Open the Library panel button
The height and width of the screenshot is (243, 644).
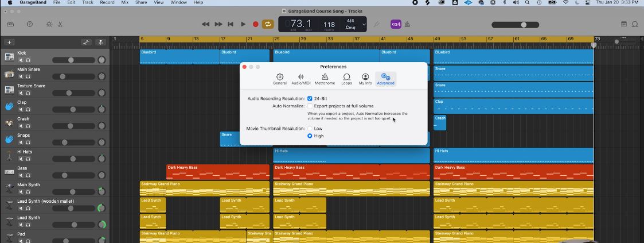(x=10, y=24)
